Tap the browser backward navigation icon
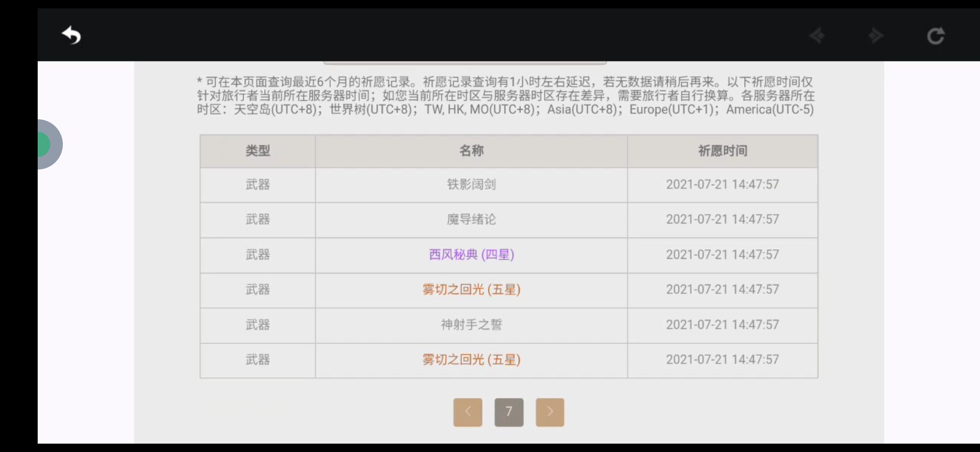This screenshot has width=980, height=452. (817, 36)
